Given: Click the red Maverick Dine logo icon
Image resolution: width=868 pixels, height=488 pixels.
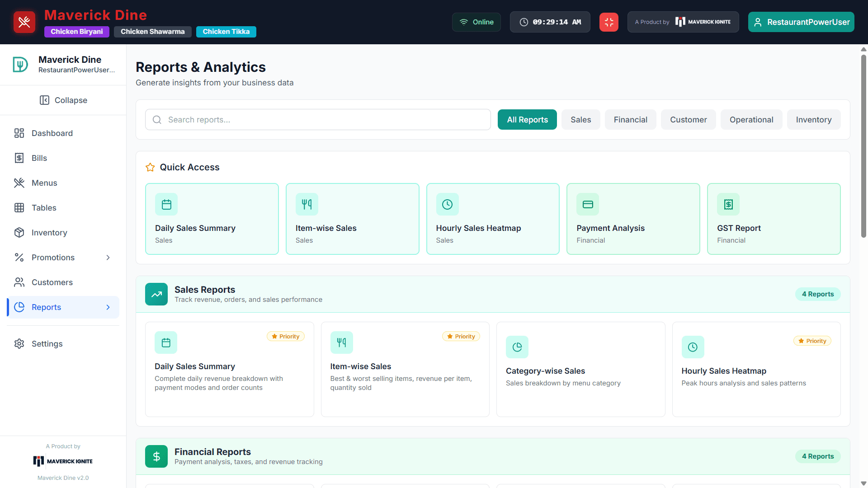Looking at the screenshot, I should tap(24, 22).
